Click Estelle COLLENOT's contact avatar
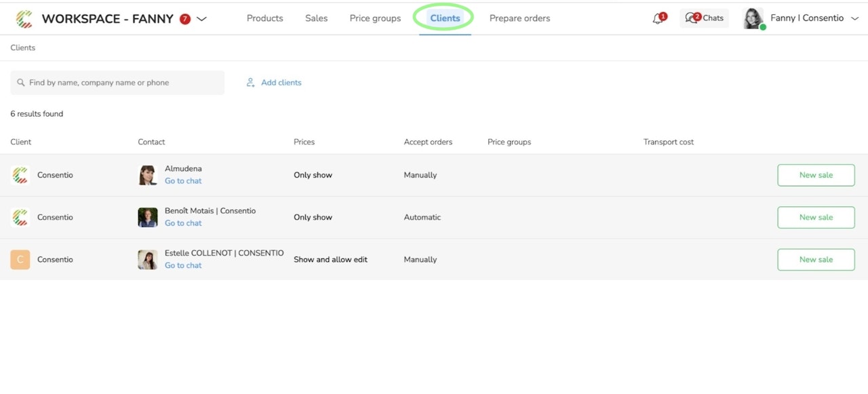 [x=148, y=260]
